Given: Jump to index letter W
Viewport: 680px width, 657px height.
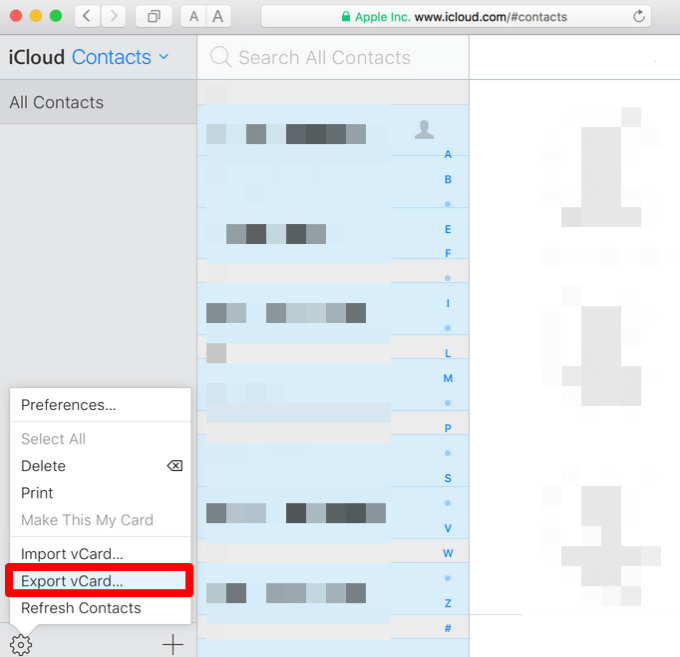Looking at the screenshot, I should (448, 553).
